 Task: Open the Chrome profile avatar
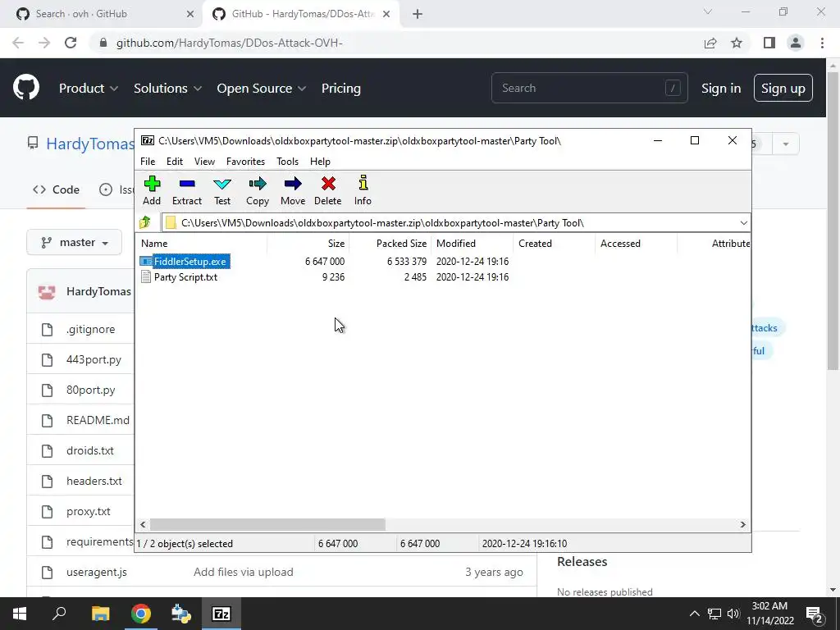(796, 43)
